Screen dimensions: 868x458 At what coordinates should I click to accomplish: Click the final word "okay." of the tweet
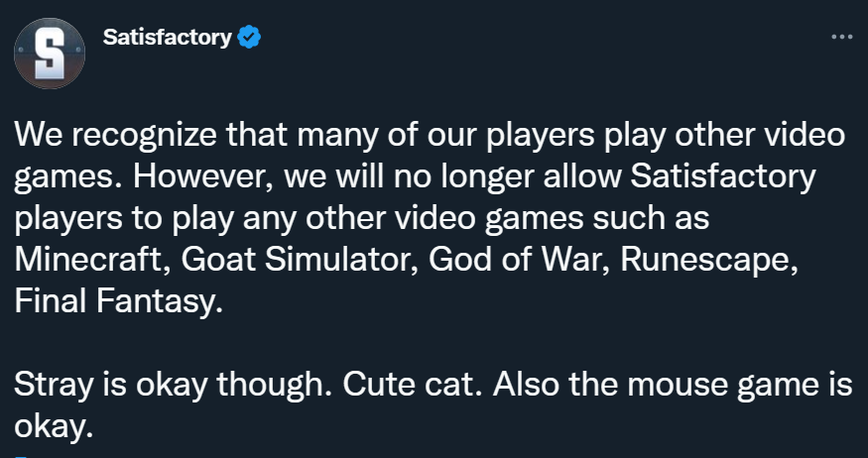click(57, 428)
